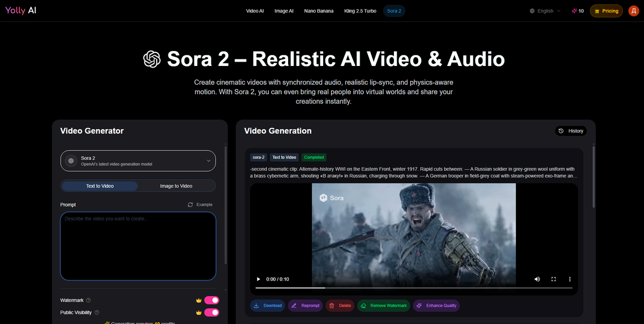Click the prompt description text of the video
The image size is (644, 324).
coord(414,172)
